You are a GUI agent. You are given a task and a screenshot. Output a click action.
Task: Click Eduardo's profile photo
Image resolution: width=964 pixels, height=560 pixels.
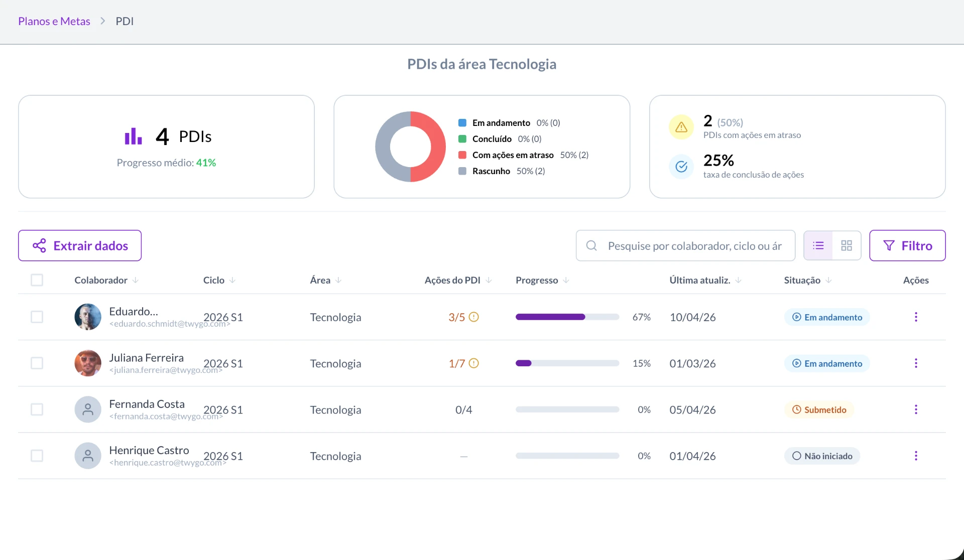point(88,317)
